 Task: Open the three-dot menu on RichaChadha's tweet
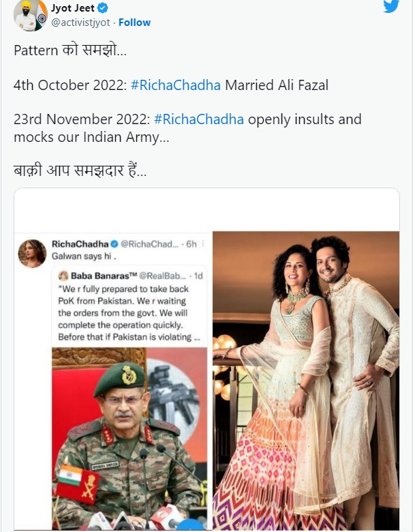203,243
